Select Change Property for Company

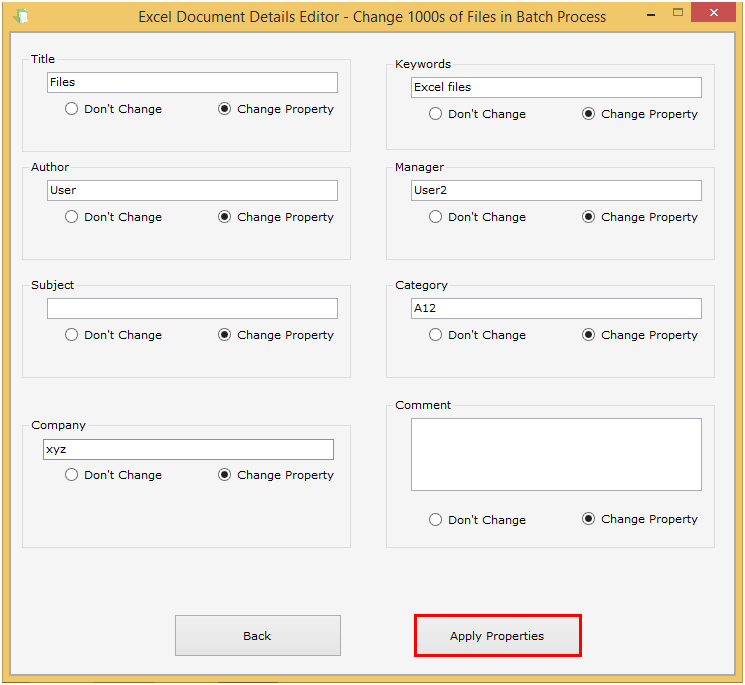pos(276,475)
